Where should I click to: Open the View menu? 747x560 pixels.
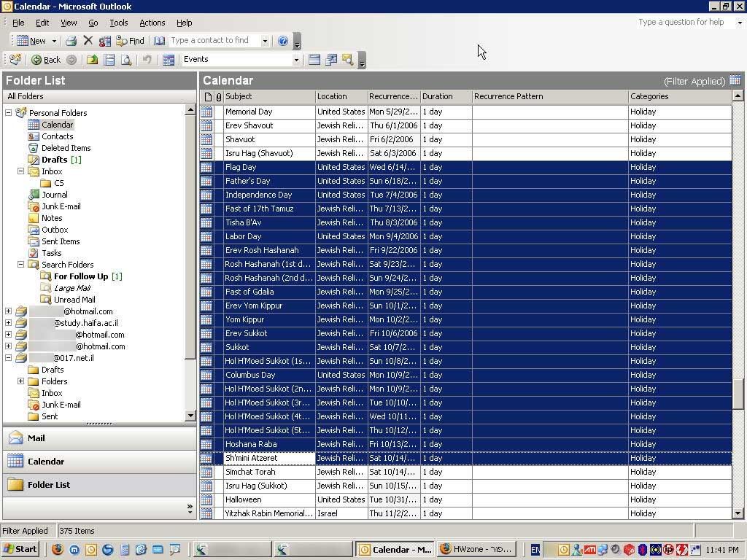69,23
